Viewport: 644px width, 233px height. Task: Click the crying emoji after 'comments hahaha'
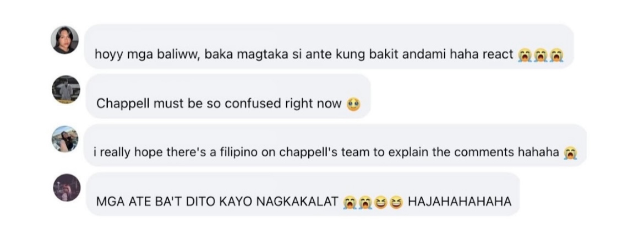pos(570,153)
